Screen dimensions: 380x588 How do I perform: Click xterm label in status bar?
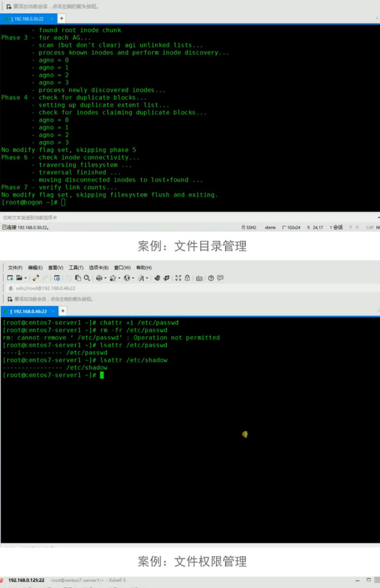click(270, 227)
